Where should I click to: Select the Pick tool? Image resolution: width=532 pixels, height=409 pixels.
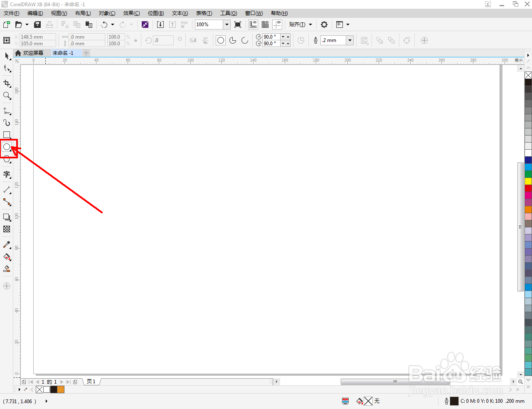coord(7,56)
